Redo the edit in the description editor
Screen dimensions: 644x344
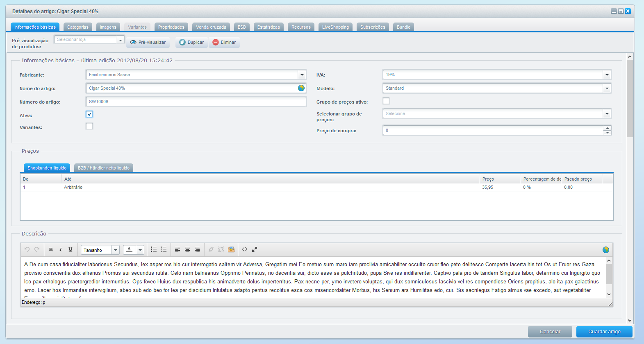pyautogui.click(x=37, y=249)
